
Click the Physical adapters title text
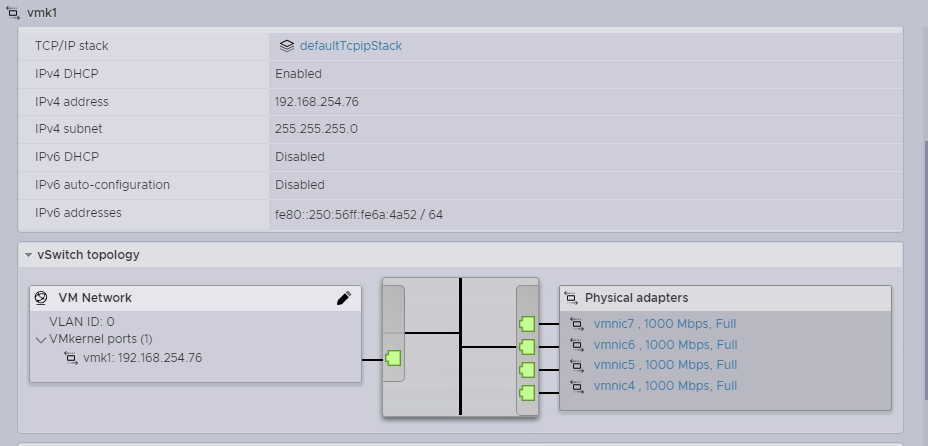(x=636, y=298)
